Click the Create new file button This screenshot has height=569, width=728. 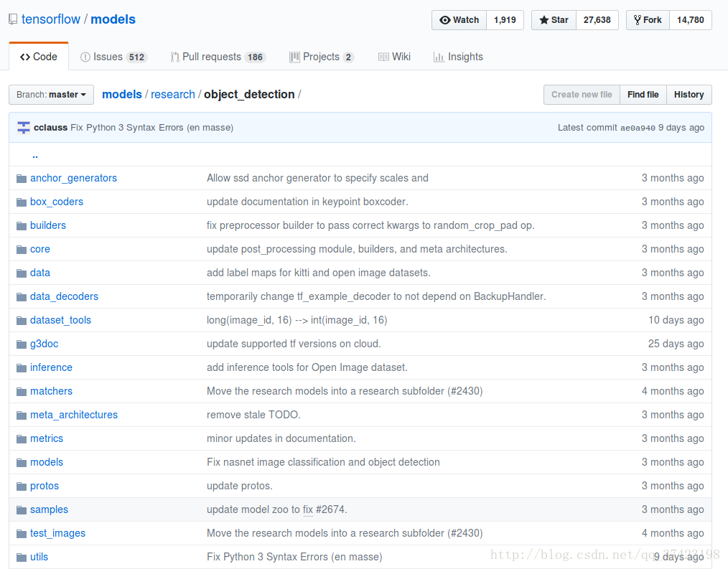pyautogui.click(x=582, y=95)
